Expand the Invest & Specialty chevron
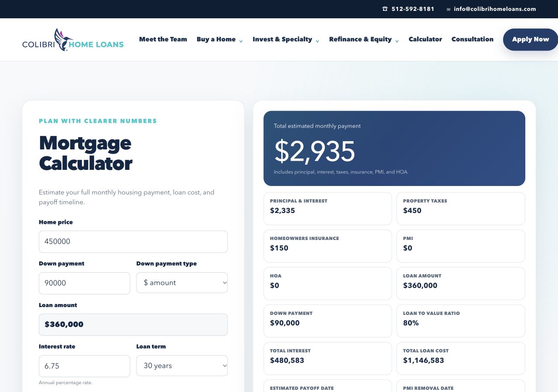 pos(317,41)
